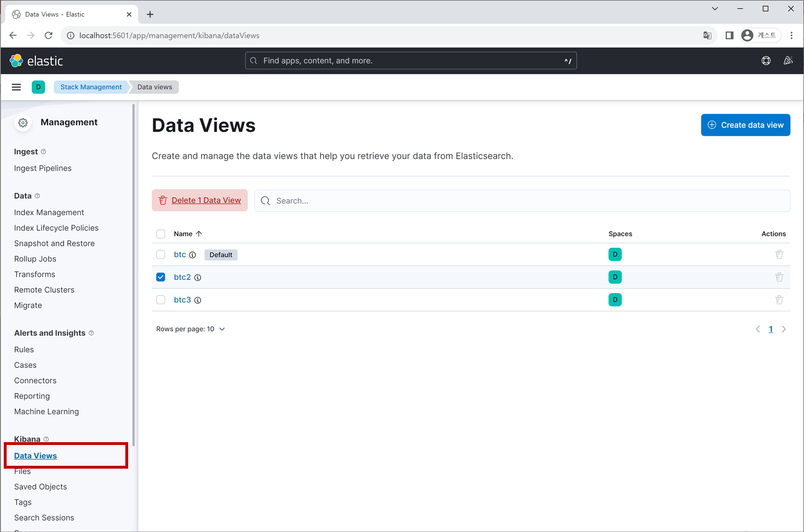Sort the table by the Name column

click(x=188, y=234)
